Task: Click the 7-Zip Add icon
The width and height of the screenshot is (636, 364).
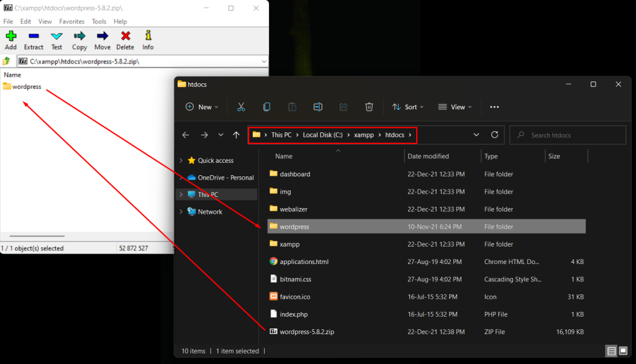Action: click(x=11, y=36)
